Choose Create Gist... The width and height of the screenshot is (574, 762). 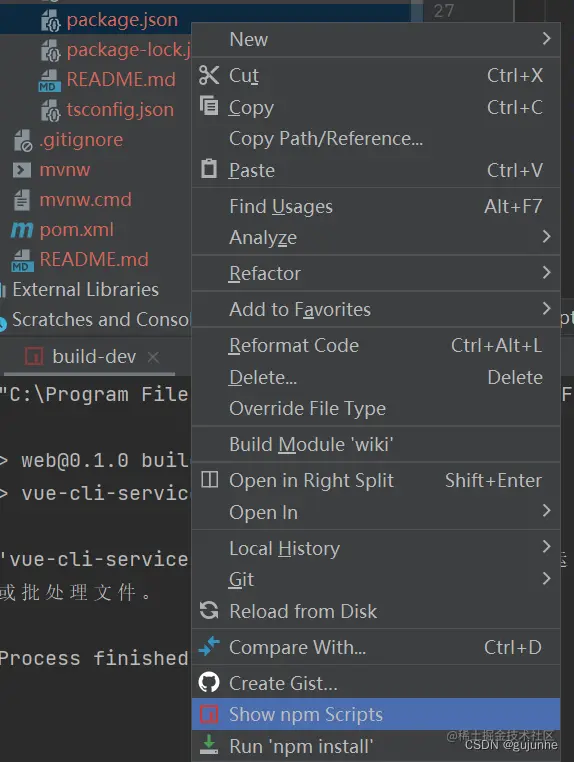click(x=376, y=683)
